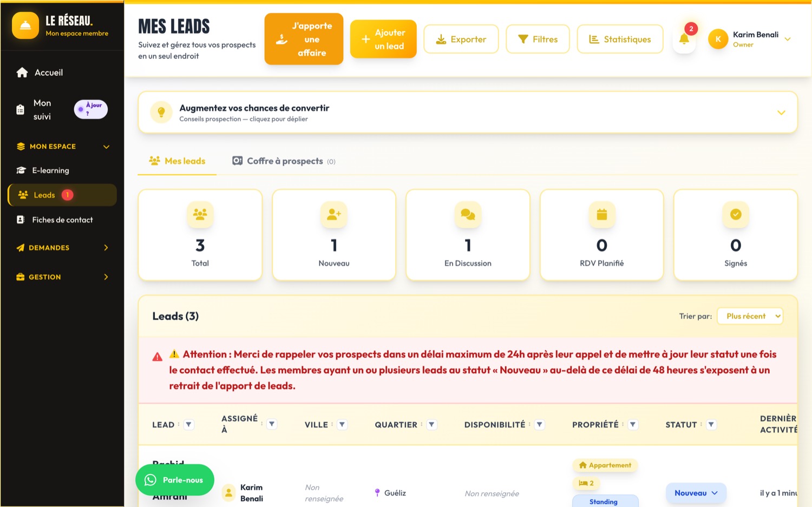The width and height of the screenshot is (812, 507).
Task: Open the notifications bell icon
Action: (x=684, y=39)
